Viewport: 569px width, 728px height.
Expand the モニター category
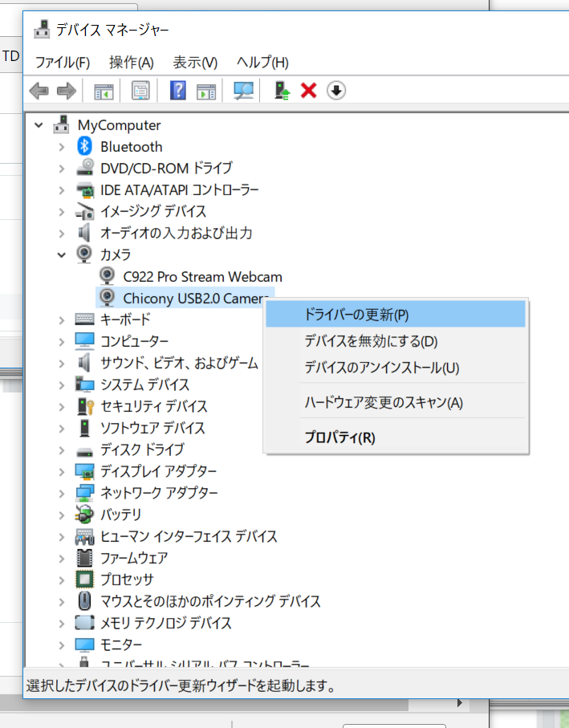click(x=62, y=645)
